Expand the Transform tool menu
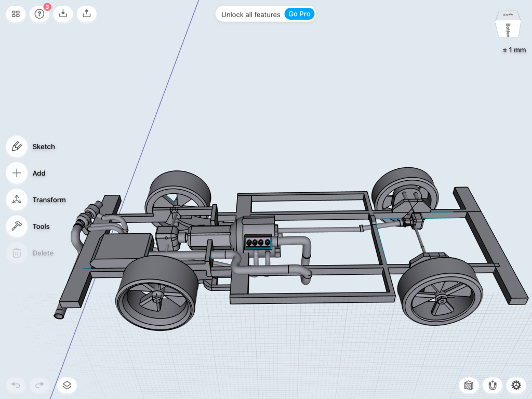The width and height of the screenshot is (532, 399). [x=17, y=199]
